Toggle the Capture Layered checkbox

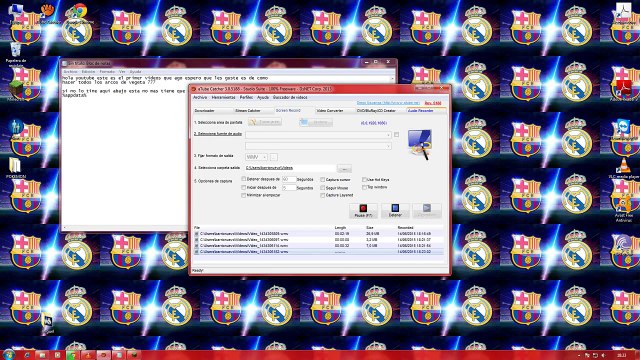coord(322,195)
